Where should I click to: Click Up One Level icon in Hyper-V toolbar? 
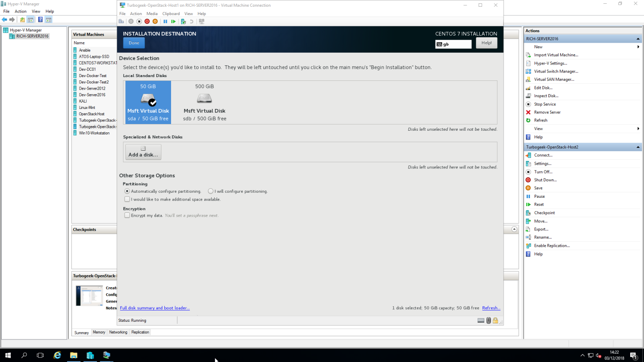[x=23, y=20]
